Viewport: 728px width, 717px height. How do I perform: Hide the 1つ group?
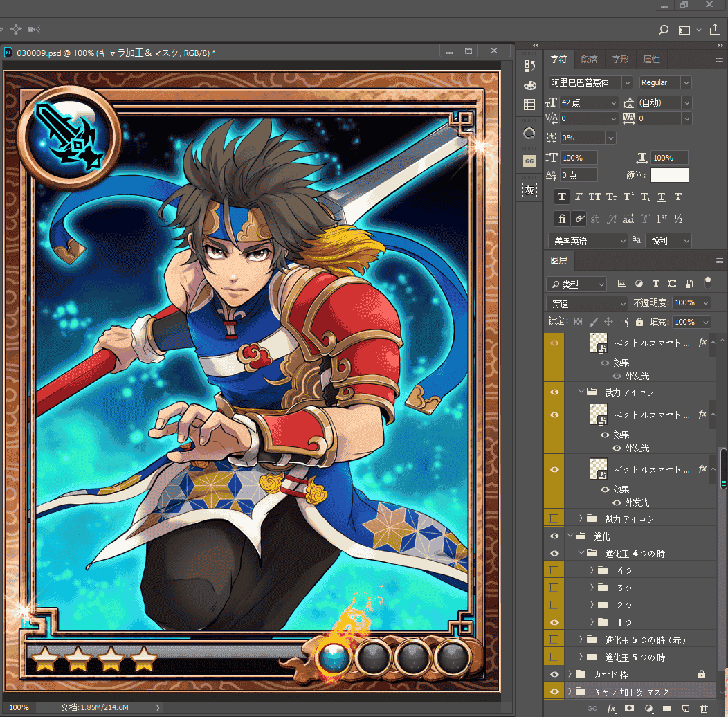[554, 622]
